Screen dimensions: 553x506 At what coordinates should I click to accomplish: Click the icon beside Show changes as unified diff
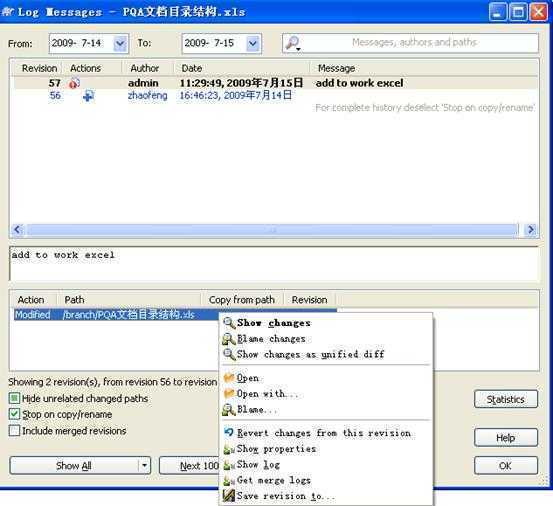(x=229, y=354)
